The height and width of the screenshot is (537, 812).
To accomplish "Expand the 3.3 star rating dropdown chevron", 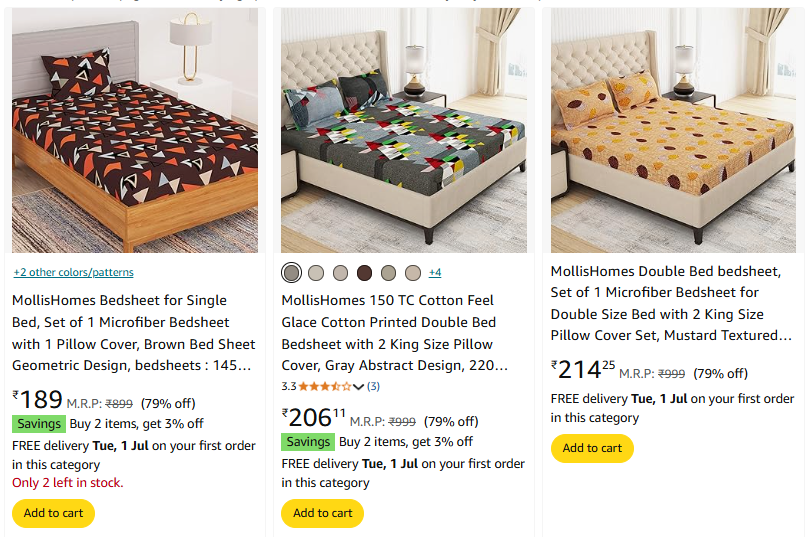I will pyautogui.click(x=358, y=387).
